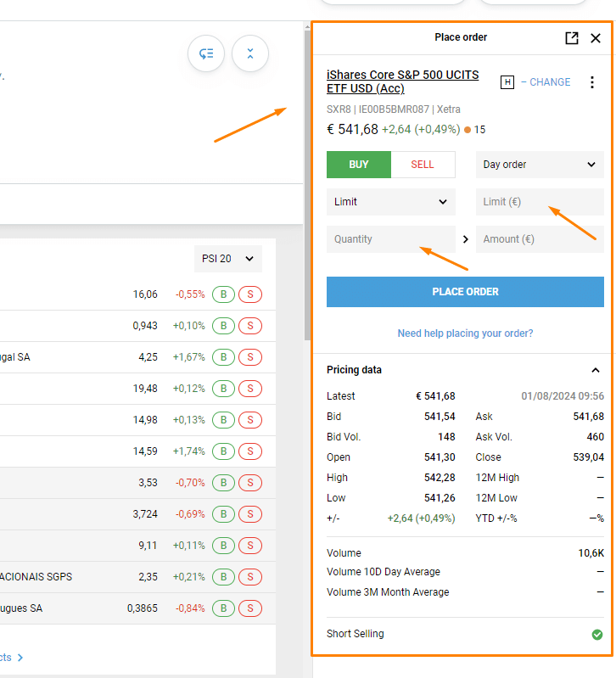This screenshot has height=678, width=616.
Task: Click the SXR8 | IE00B5BMR087 | Xetra identifier text
Action: pyautogui.click(x=394, y=109)
